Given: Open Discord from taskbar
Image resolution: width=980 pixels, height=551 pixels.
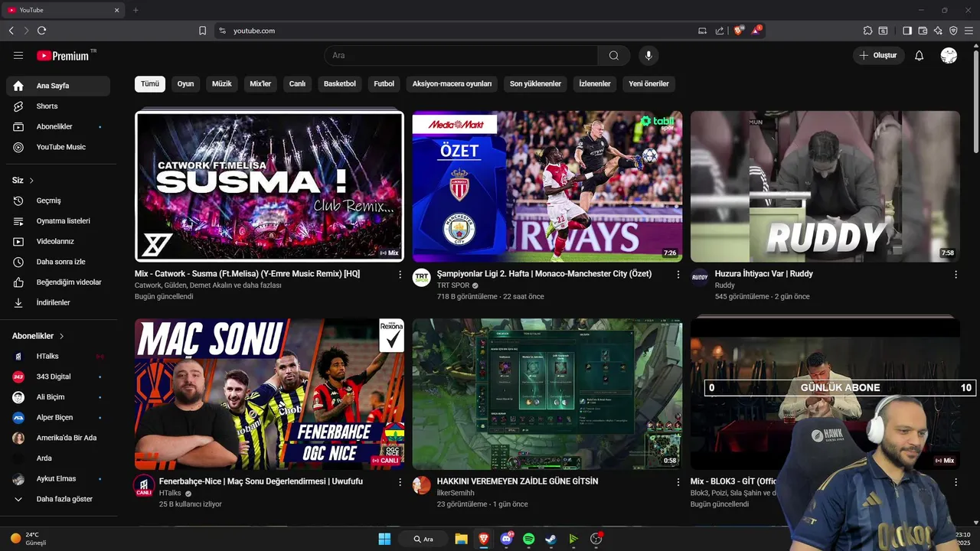Looking at the screenshot, I should click(x=506, y=539).
